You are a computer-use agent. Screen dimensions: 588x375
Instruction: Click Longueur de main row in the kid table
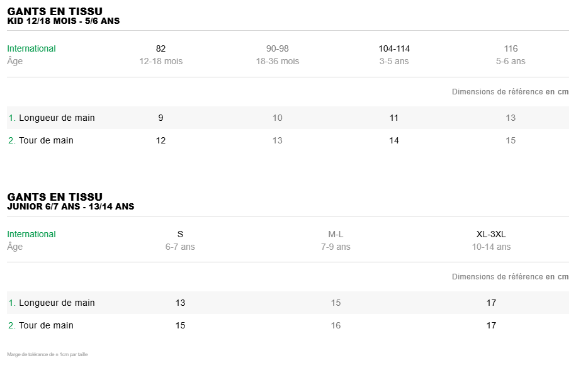(x=57, y=118)
